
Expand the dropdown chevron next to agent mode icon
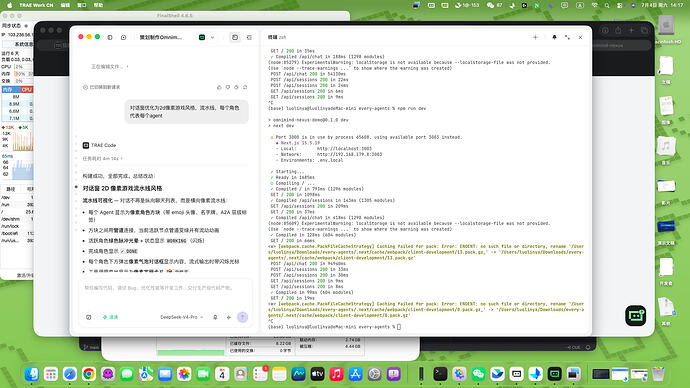click(212, 37)
